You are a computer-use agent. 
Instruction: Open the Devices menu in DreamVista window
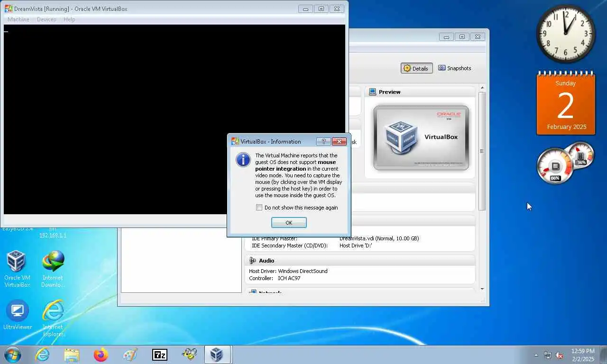pyautogui.click(x=46, y=19)
